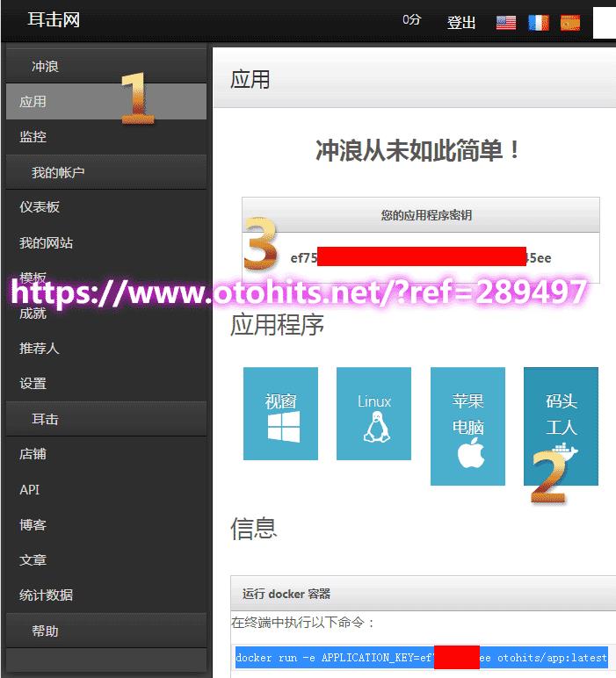The width and height of the screenshot is (616, 678).
Task: Click the application key value text
Action: [x=420, y=257]
